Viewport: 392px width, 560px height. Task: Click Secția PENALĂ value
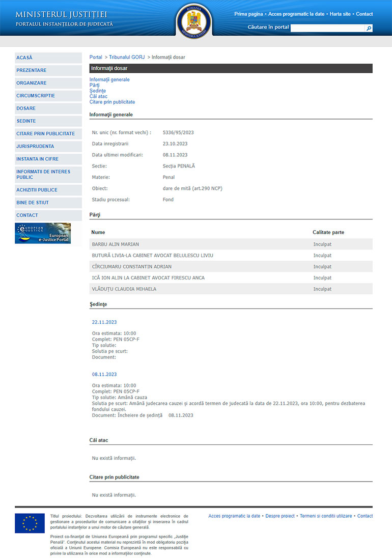point(179,166)
